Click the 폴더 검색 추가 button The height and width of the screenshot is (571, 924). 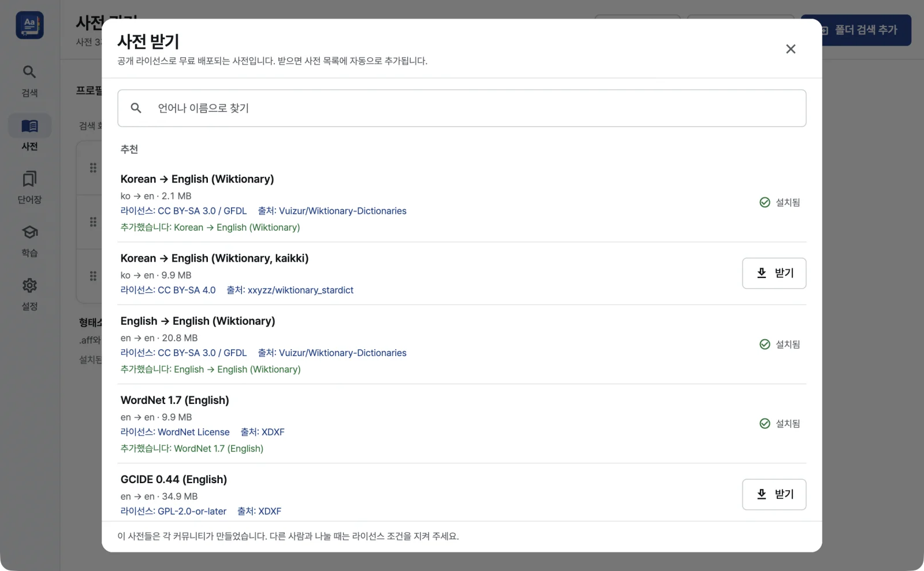click(856, 30)
